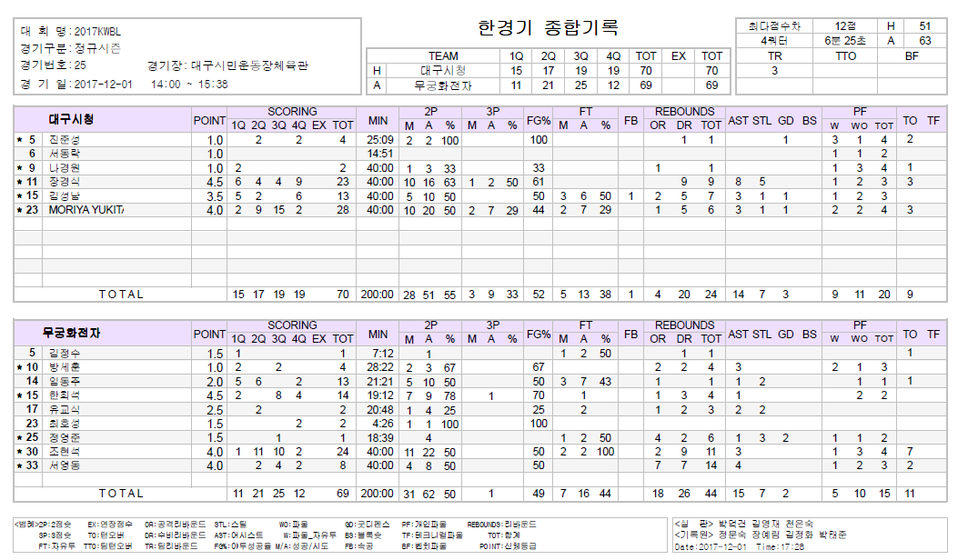This screenshot has width=968, height=560.
Task: Select player name 나경원
Action: point(65,168)
